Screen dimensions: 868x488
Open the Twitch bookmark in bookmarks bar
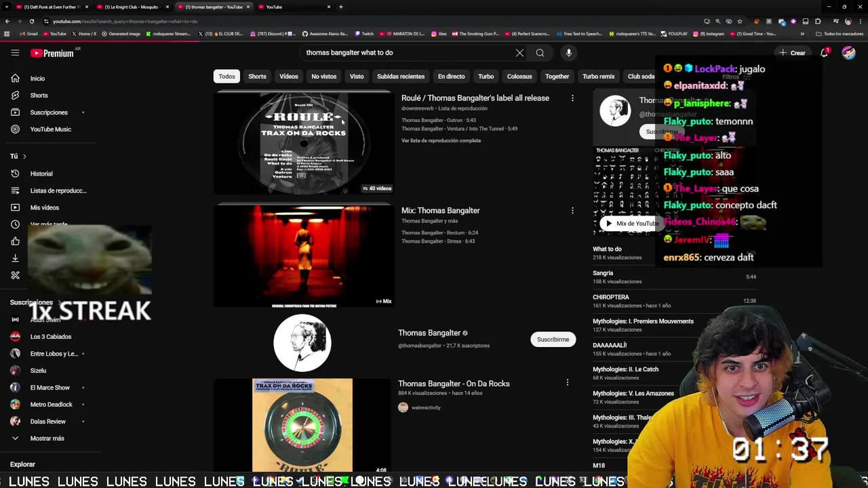click(363, 33)
